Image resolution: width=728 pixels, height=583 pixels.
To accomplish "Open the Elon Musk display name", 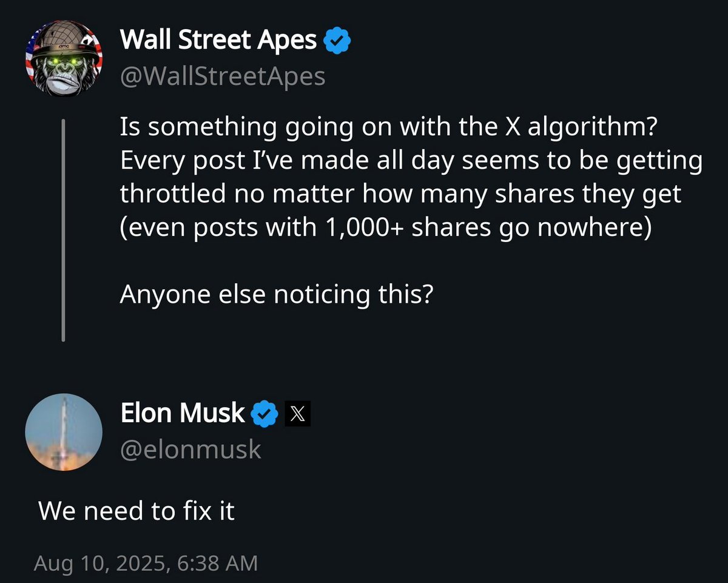I will tap(183, 414).
